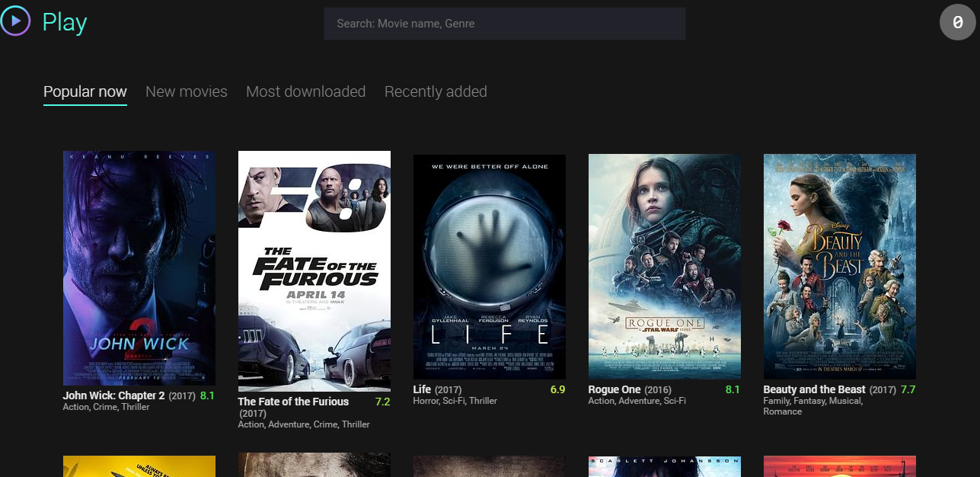
Task: Click the 7.2 rating for Fate of the Furious
Action: click(382, 402)
